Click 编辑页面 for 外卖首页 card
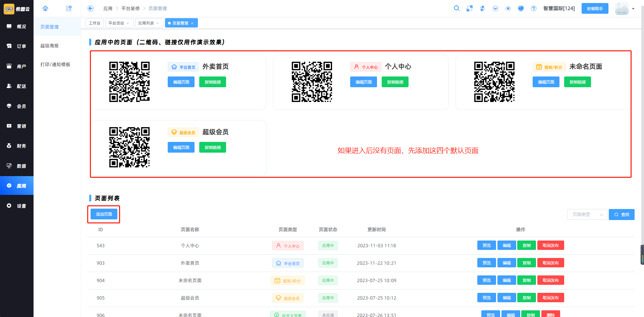Viewport: 644px width, 317px height. click(181, 82)
